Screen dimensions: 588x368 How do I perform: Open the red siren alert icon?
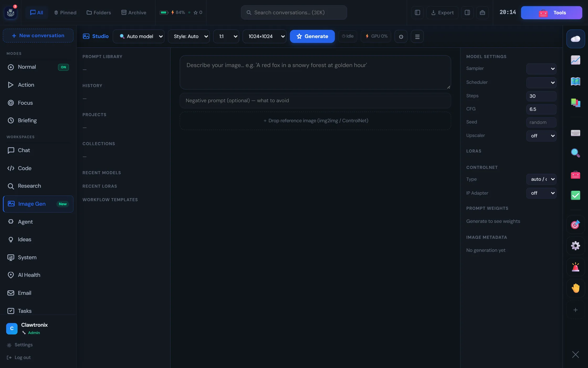click(x=575, y=267)
